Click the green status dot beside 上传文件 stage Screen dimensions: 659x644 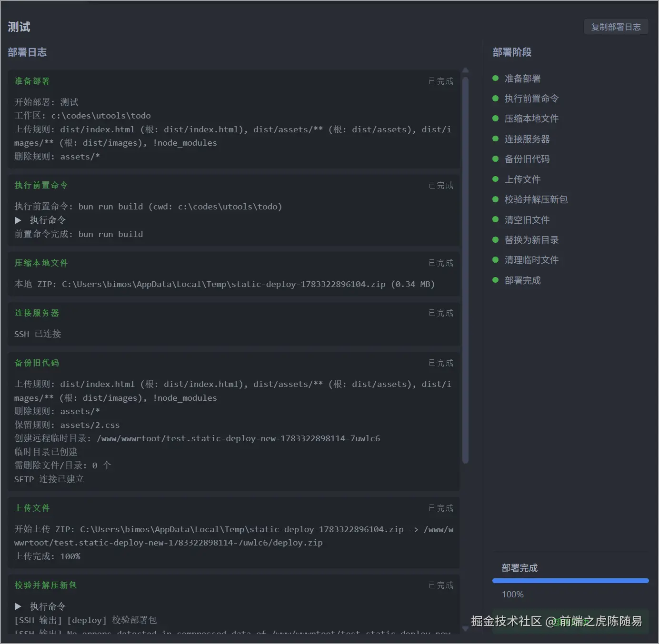pos(495,179)
